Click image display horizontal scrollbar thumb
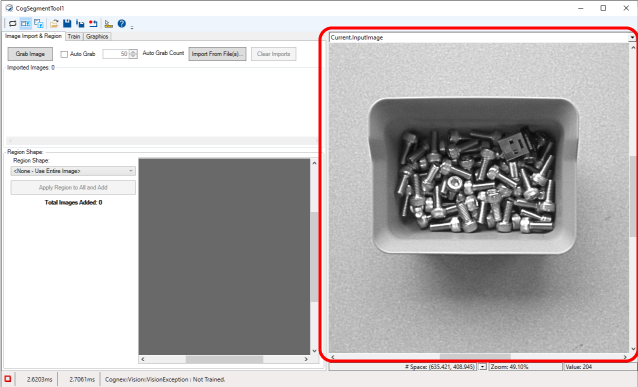The height and width of the screenshot is (387, 638). tap(475, 357)
